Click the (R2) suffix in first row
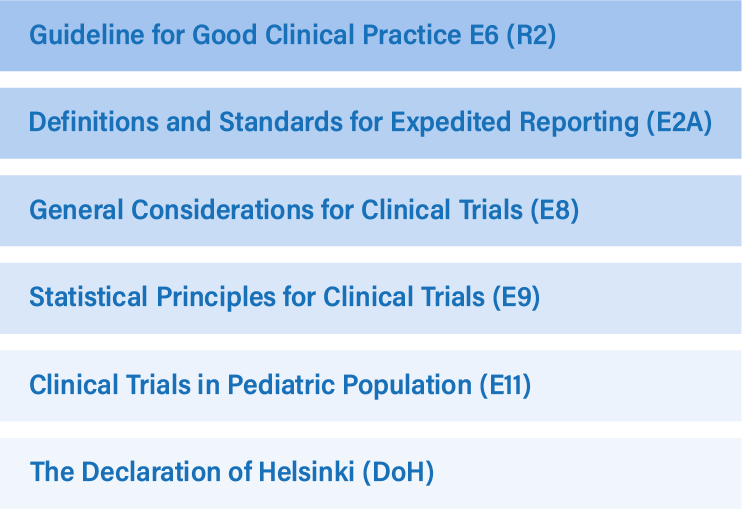 tap(531, 35)
